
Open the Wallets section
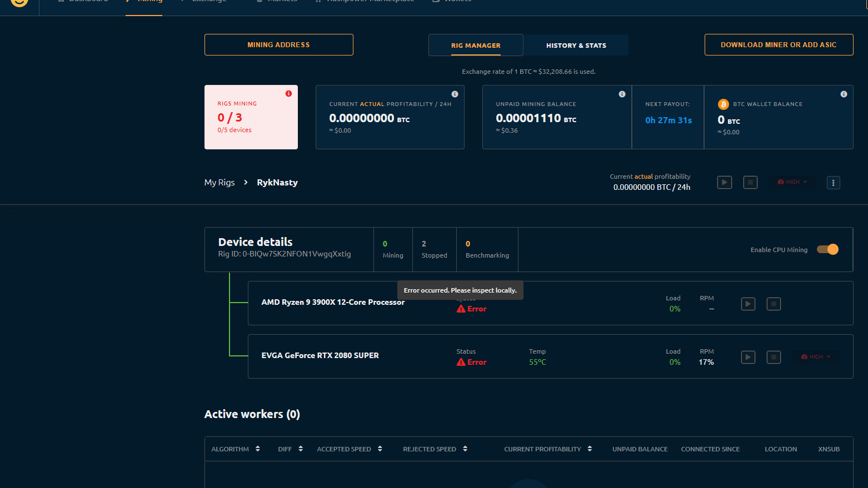pyautogui.click(x=451, y=1)
